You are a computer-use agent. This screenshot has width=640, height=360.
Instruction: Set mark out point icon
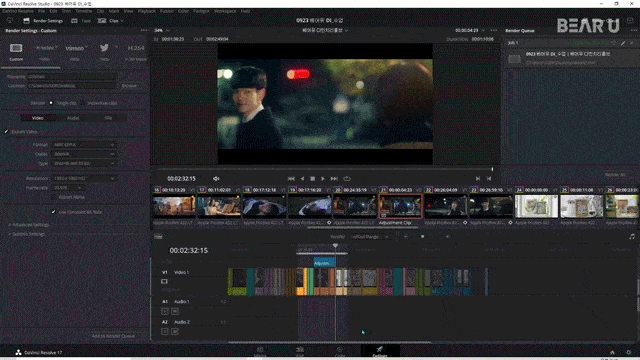[x=489, y=178]
